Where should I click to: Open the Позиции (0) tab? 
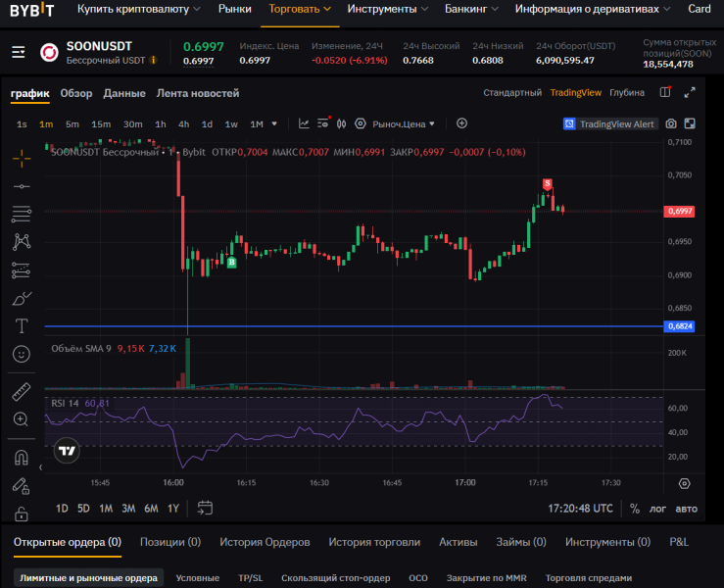point(170,542)
